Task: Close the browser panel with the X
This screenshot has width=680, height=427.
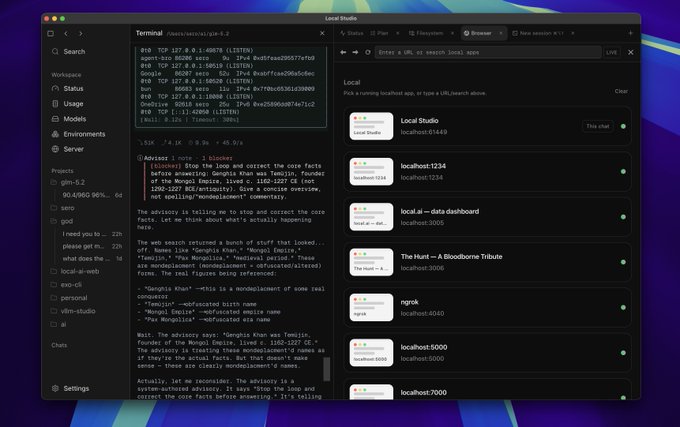Action: coord(631,52)
